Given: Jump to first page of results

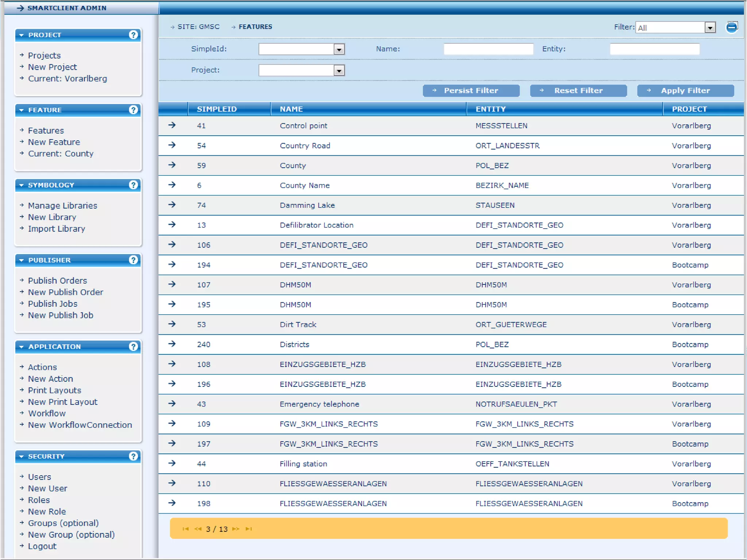Looking at the screenshot, I should pyautogui.click(x=185, y=529).
